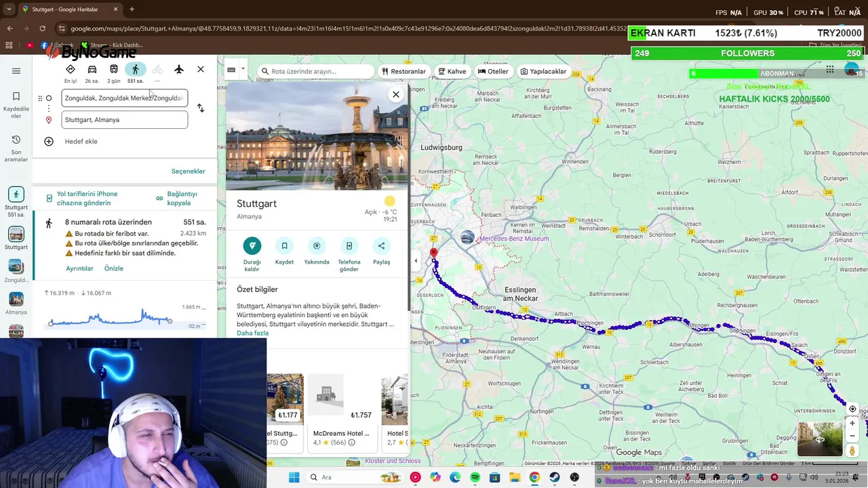Screen dimensions: 868x488
Task: Open route details Ayrıntılar
Action: click(79, 268)
